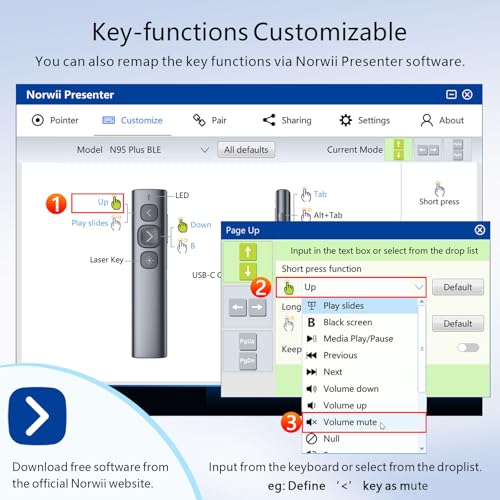The image size is (500, 500).
Task: Click the Short press hand icon
Action: pos(440,189)
